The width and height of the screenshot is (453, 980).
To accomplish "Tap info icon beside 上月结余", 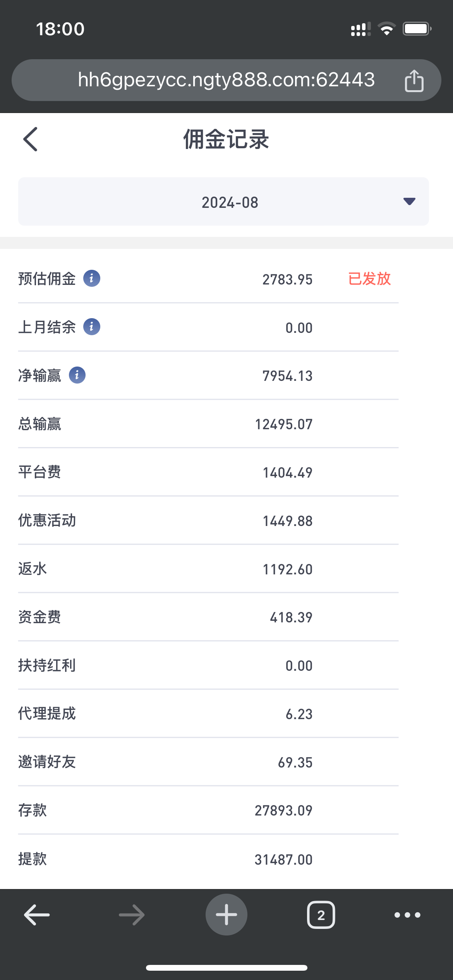I will 92,327.
